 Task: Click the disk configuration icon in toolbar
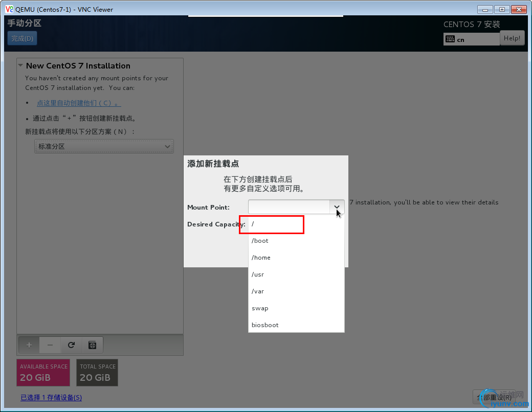pyautogui.click(x=92, y=345)
